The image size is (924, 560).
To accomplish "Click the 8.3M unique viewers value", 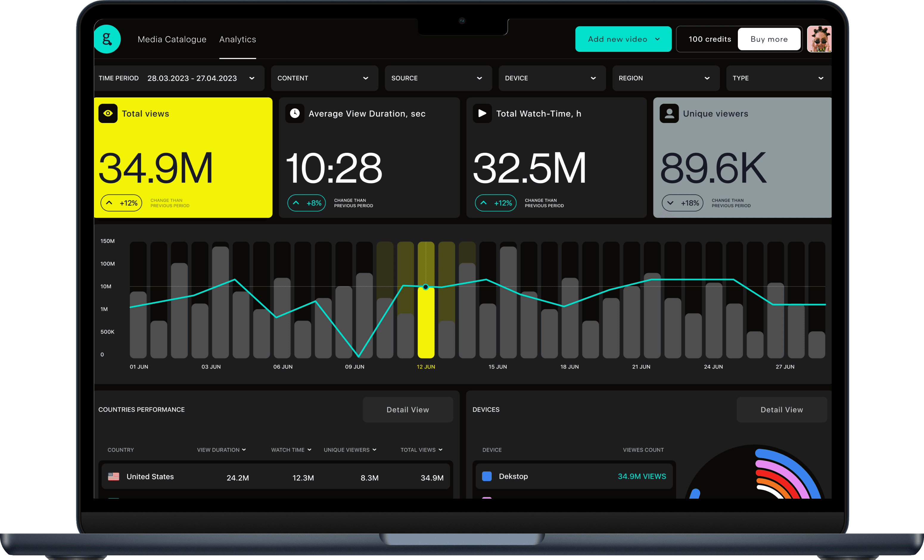I will [369, 478].
